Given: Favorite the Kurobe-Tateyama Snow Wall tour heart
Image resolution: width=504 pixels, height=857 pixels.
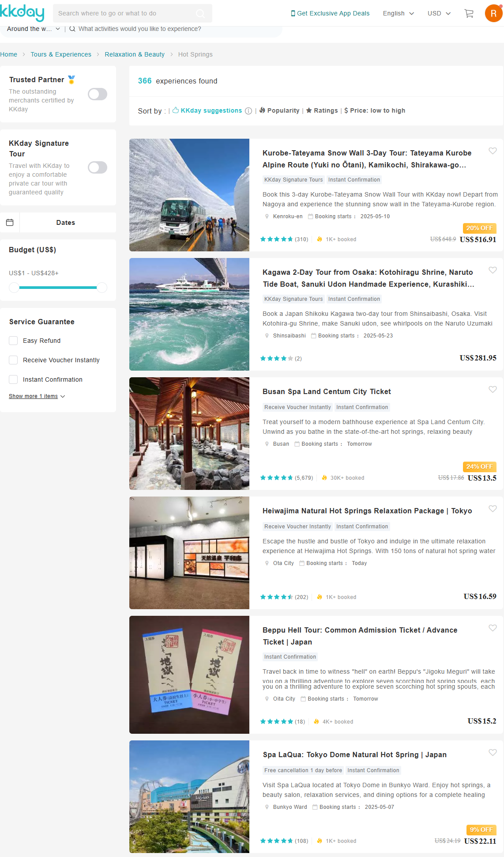Looking at the screenshot, I should tap(493, 151).
